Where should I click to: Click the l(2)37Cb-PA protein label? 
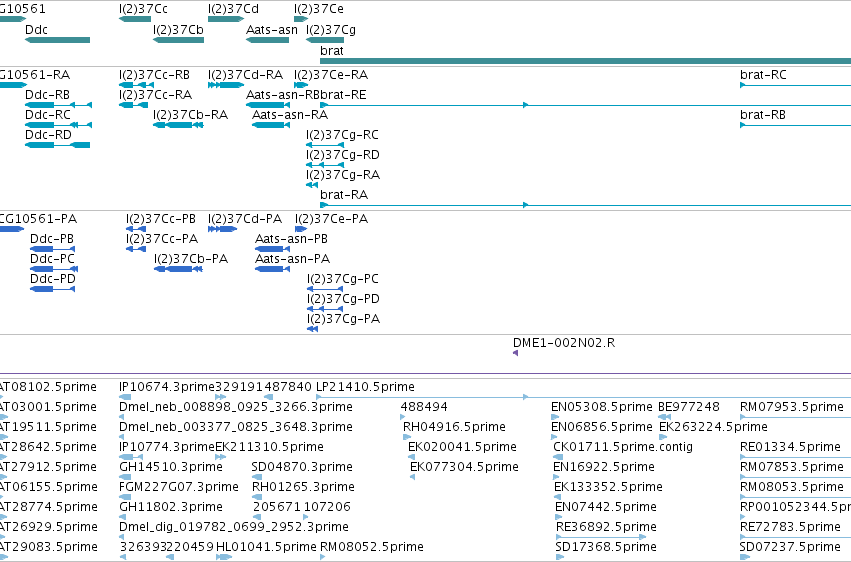click(190, 259)
